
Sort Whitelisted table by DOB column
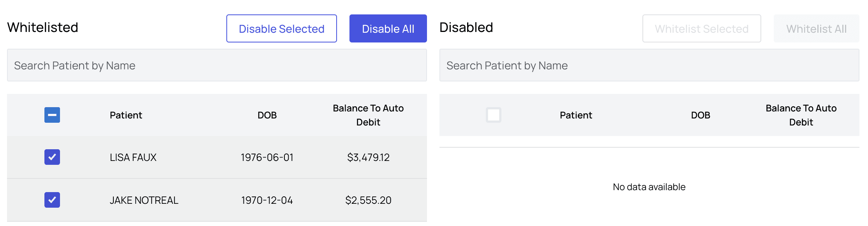click(267, 115)
